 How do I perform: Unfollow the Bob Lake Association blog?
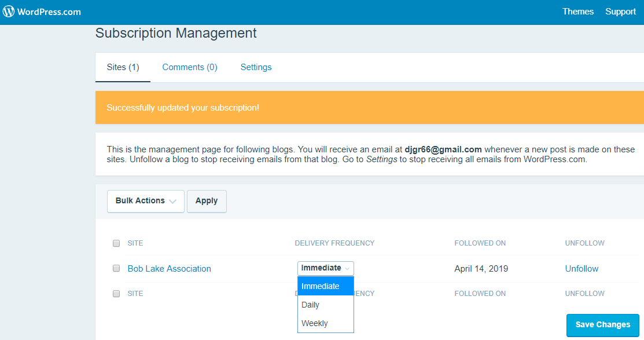click(582, 269)
